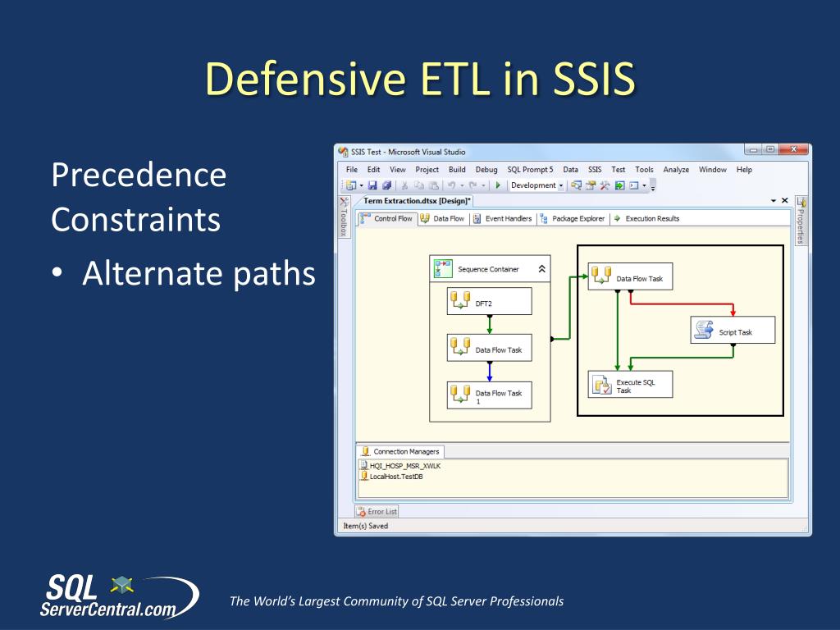Open the Window menu

coord(713,169)
